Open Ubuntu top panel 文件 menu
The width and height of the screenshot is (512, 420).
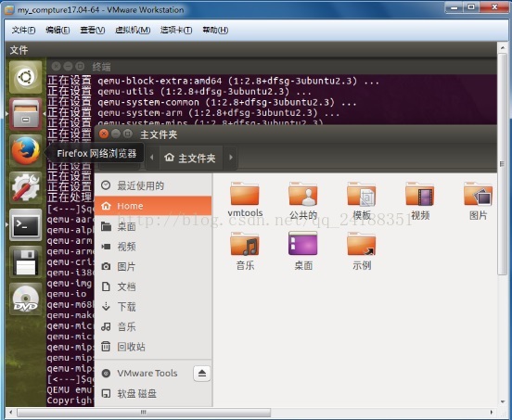[19, 50]
